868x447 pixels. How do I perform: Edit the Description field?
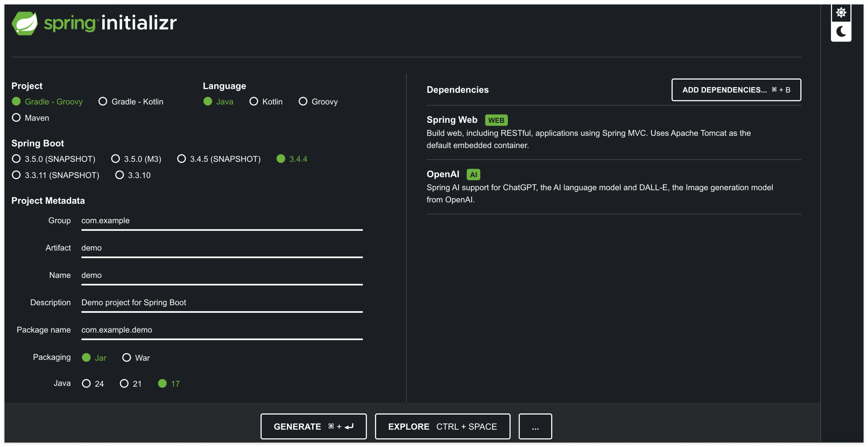tap(222, 302)
